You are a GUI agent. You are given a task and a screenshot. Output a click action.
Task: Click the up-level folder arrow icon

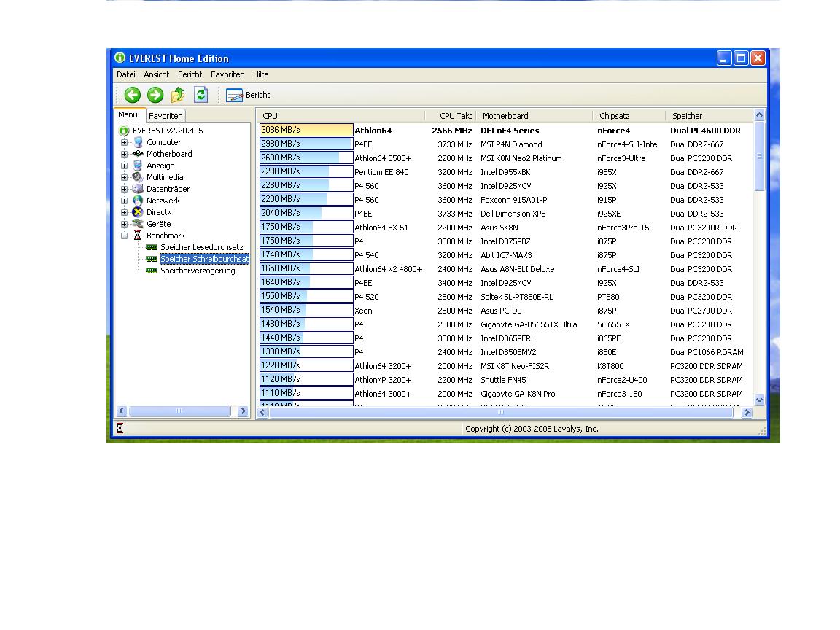178,95
